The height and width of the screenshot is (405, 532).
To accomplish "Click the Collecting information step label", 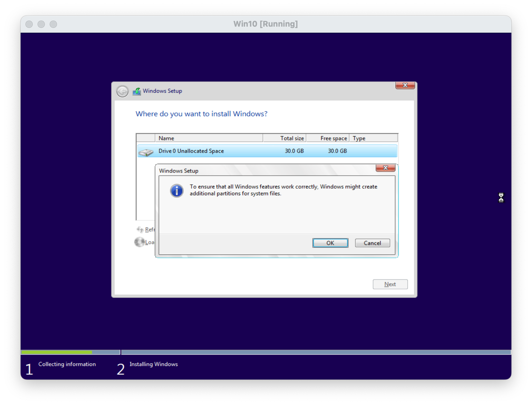I will 67,364.
